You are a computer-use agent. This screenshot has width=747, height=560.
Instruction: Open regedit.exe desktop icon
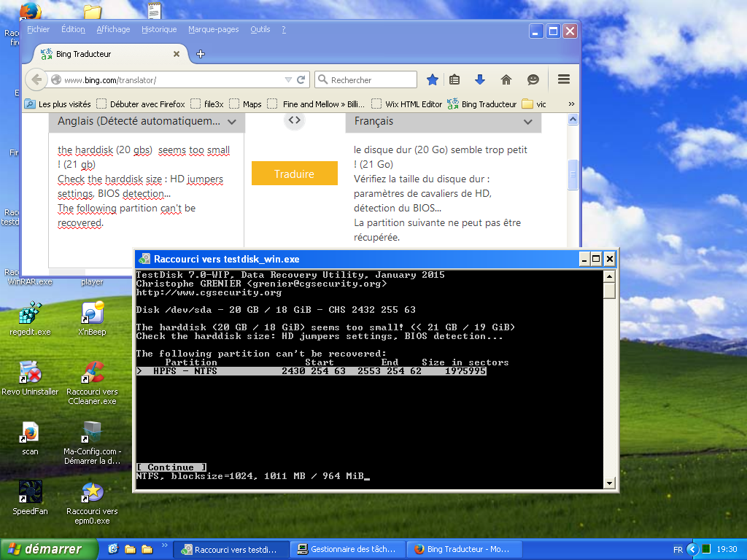click(x=30, y=319)
